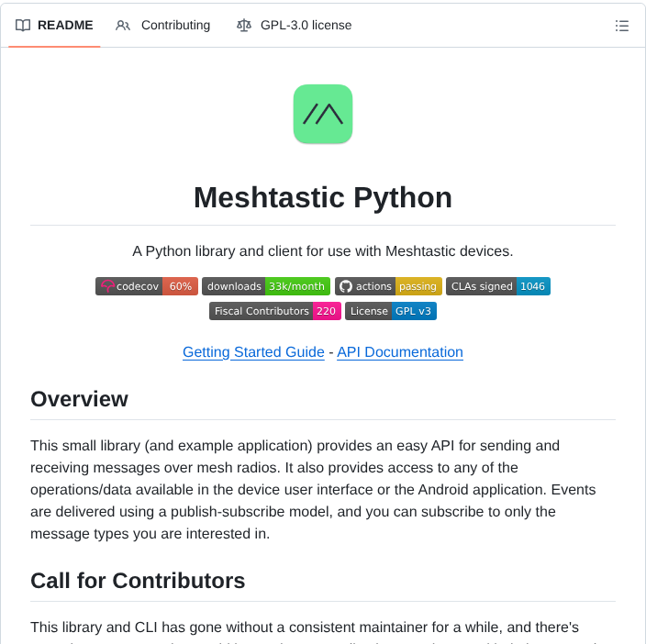Image resolution: width=646 pixels, height=644 pixels.
Task: Open the GPL-3.0 license tab
Action: [295, 26]
